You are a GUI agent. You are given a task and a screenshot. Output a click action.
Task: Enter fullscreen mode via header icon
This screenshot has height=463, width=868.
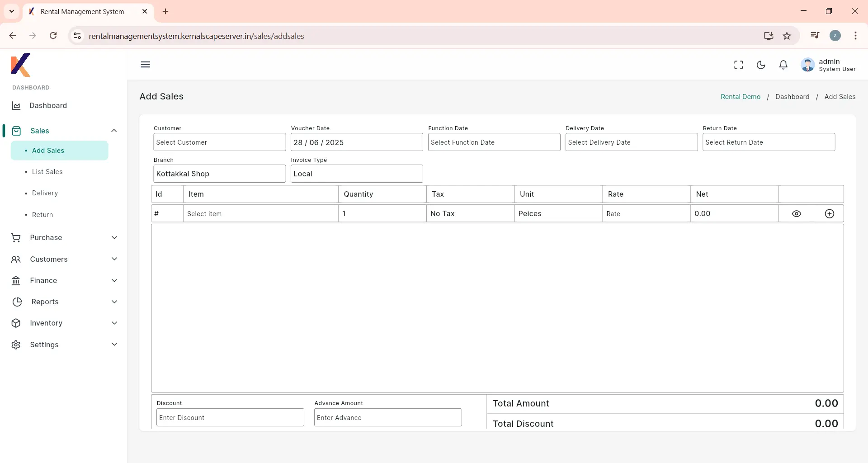[738, 65]
